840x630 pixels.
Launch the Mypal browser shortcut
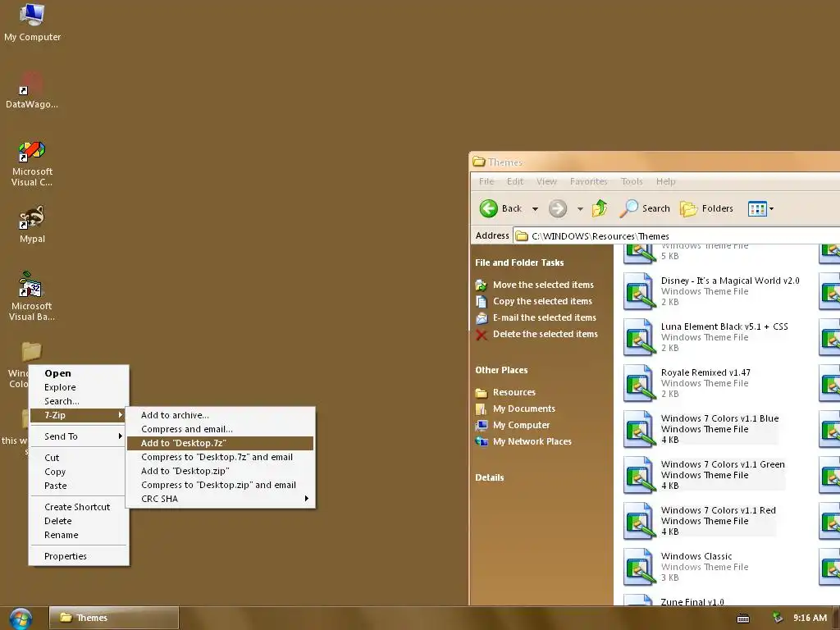click(x=32, y=224)
